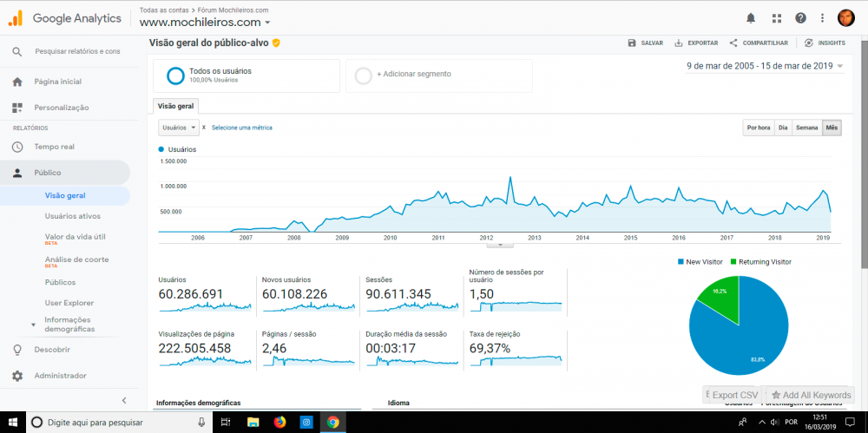Select Por hora chart granularity
Screen dimensions: 868x433
758,128
